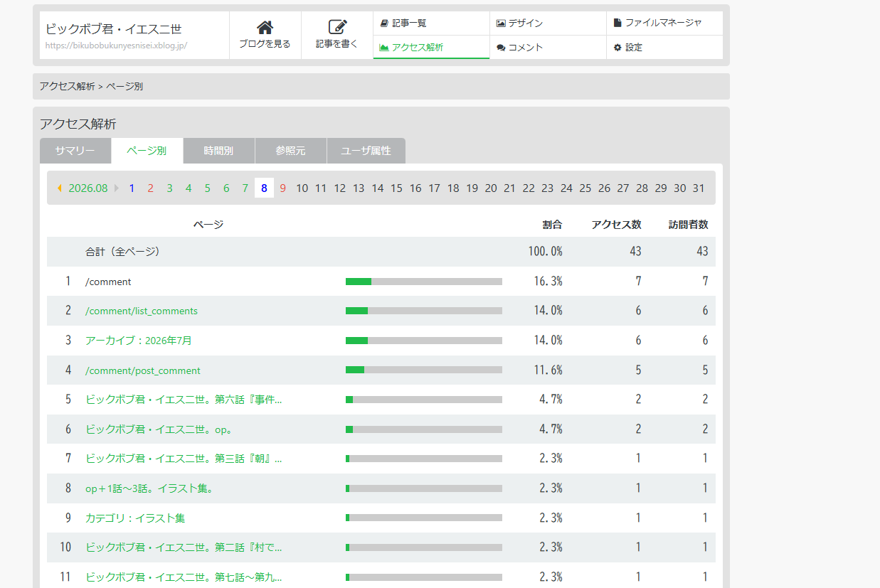Go to previous month with the orange left arrow
880x588 pixels.
pyautogui.click(x=60, y=188)
